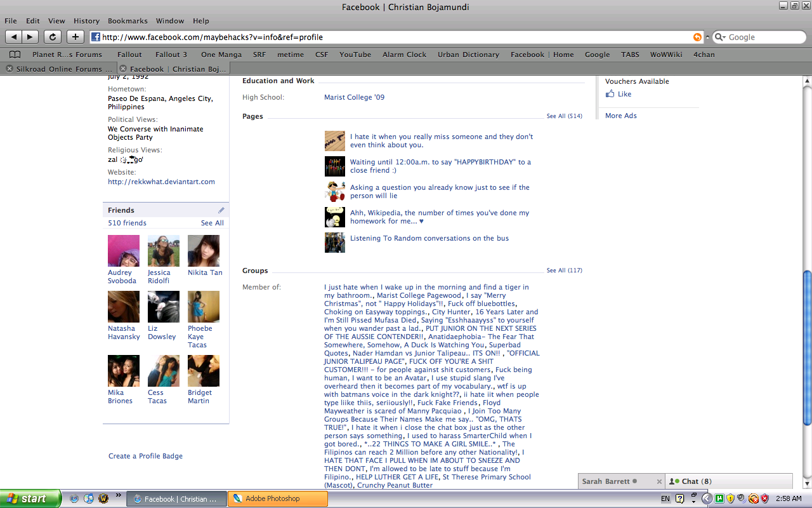The height and width of the screenshot is (508, 812).
Task: Click inside the Google search field
Action: (761, 37)
